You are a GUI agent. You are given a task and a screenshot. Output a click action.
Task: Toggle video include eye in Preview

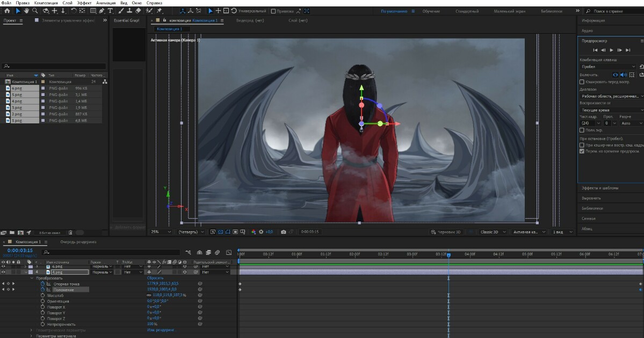(x=615, y=75)
